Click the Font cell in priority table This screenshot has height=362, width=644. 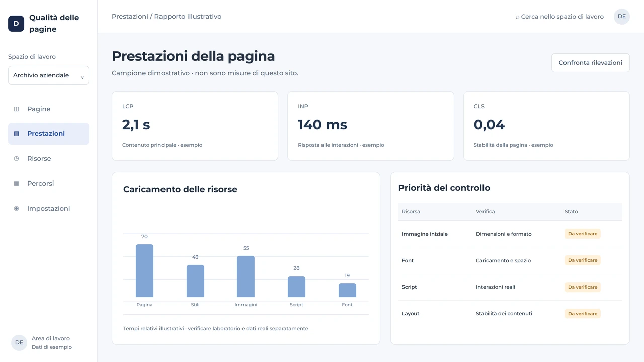click(408, 261)
